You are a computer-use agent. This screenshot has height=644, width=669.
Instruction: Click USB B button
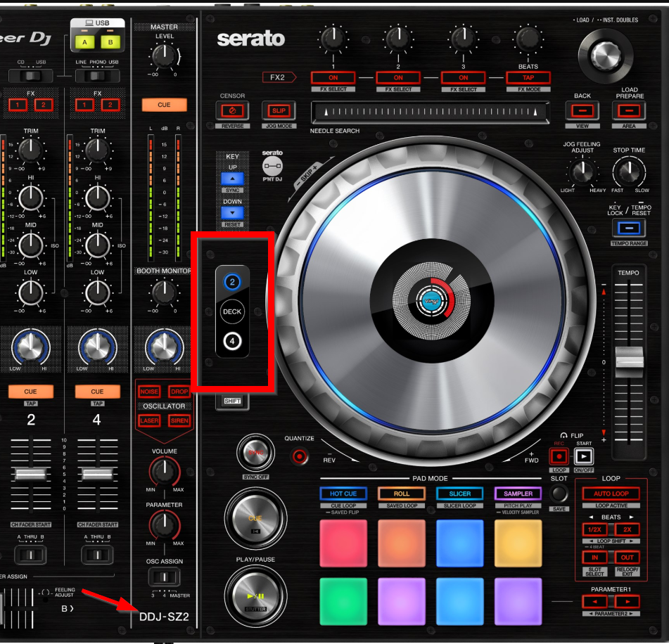tap(110, 42)
